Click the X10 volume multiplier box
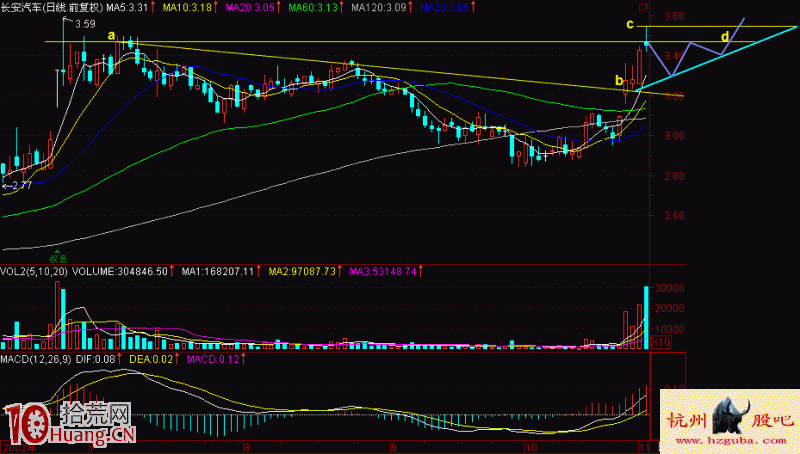The height and width of the screenshot is (454, 800). (661, 342)
